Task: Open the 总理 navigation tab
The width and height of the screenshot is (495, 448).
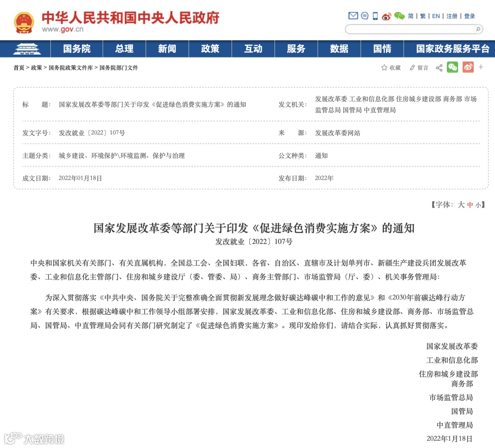Action: coord(124,49)
